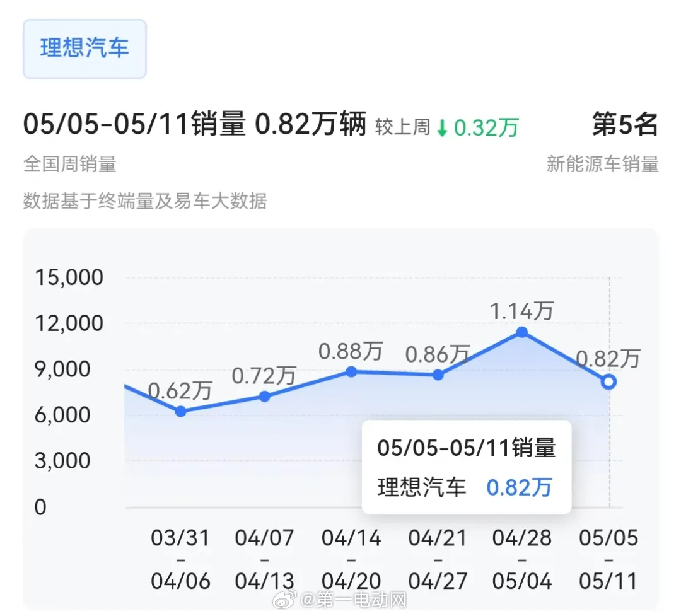Viewport: 681px width, 616px height.
Task: Click the 9,000 y-axis label
Action: [x=62, y=369]
